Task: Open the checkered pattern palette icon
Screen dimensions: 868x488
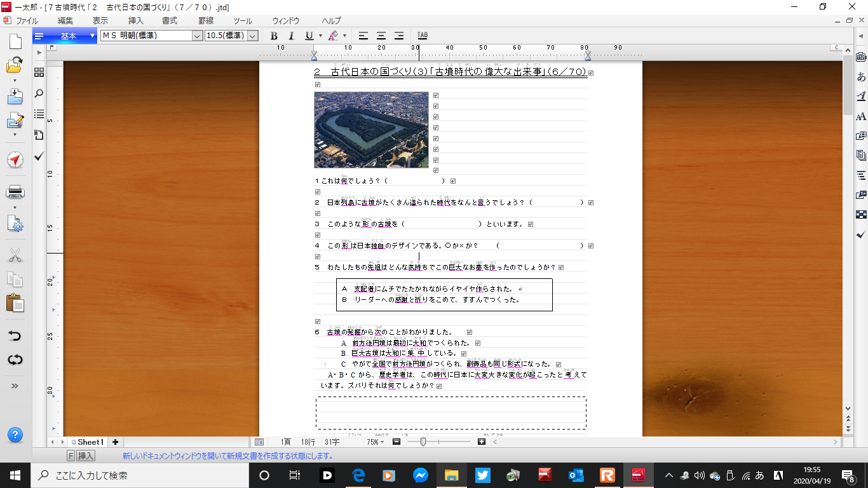Action: click(861, 214)
